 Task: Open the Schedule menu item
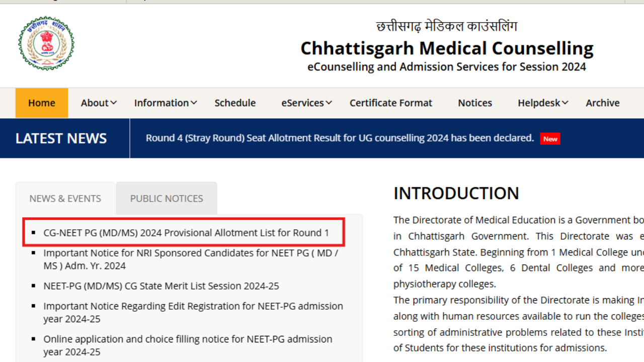[235, 103]
